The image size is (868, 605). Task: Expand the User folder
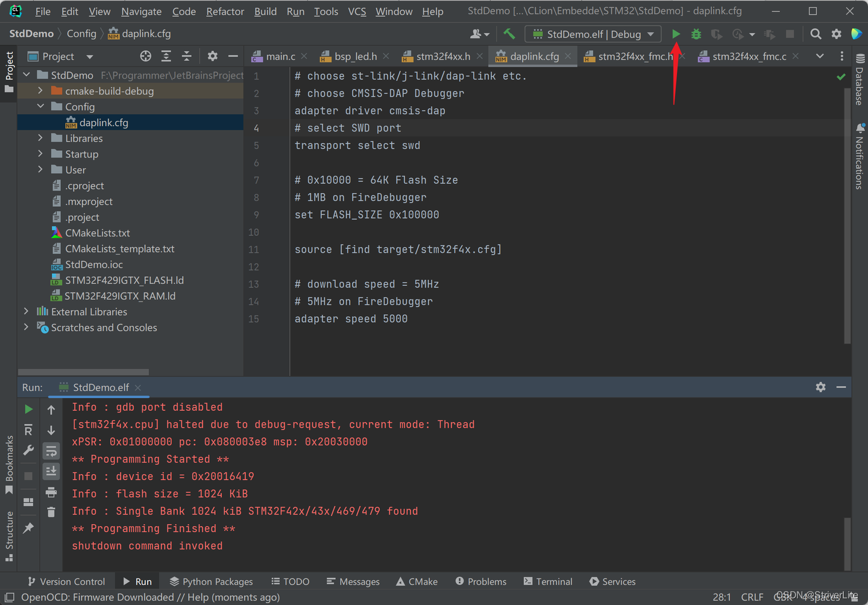(40, 169)
